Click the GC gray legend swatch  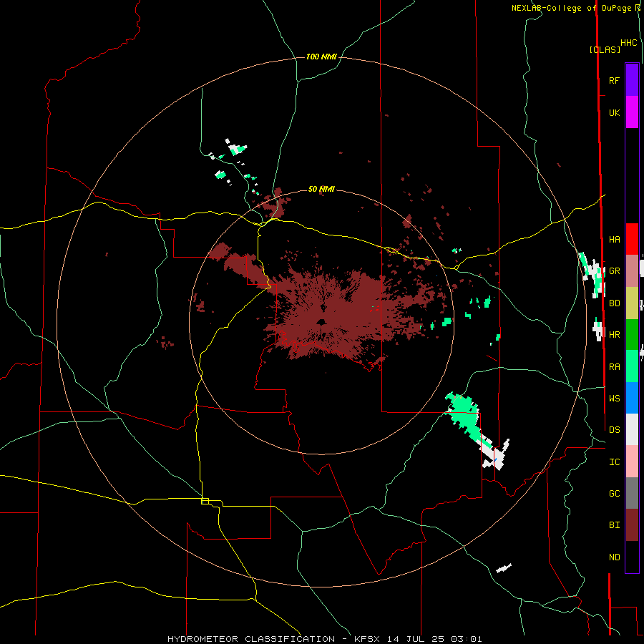[632, 493]
